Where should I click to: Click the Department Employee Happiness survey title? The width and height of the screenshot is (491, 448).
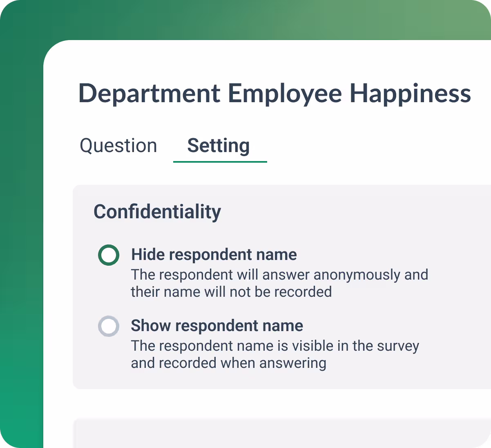click(x=275, y=93)
